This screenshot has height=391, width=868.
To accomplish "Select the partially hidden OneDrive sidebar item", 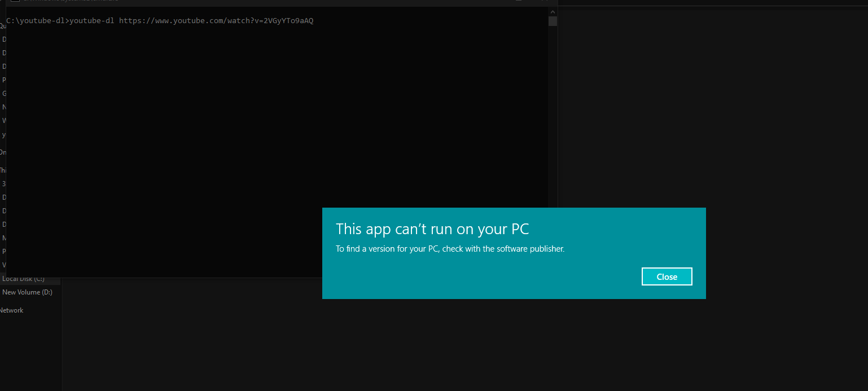I will (3, 152).
